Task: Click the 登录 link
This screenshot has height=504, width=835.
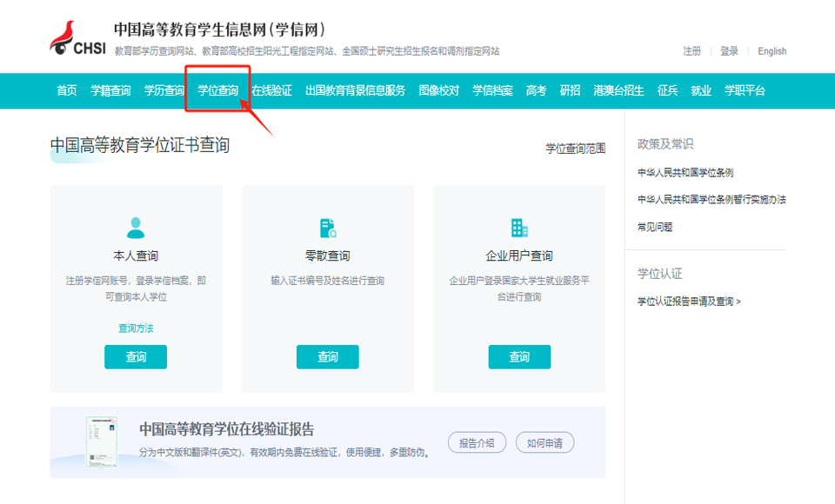Action: tap(729, 51)
